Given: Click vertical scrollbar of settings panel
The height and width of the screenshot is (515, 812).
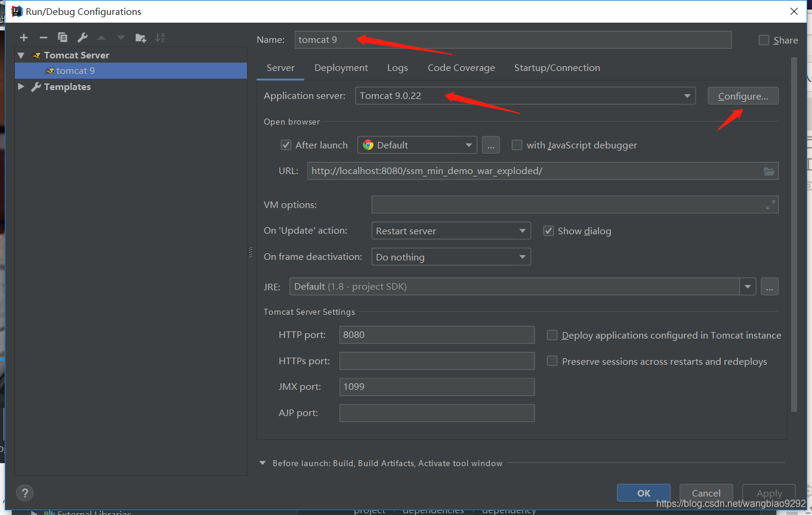Looking at the screenshot, I should point(794,234).
